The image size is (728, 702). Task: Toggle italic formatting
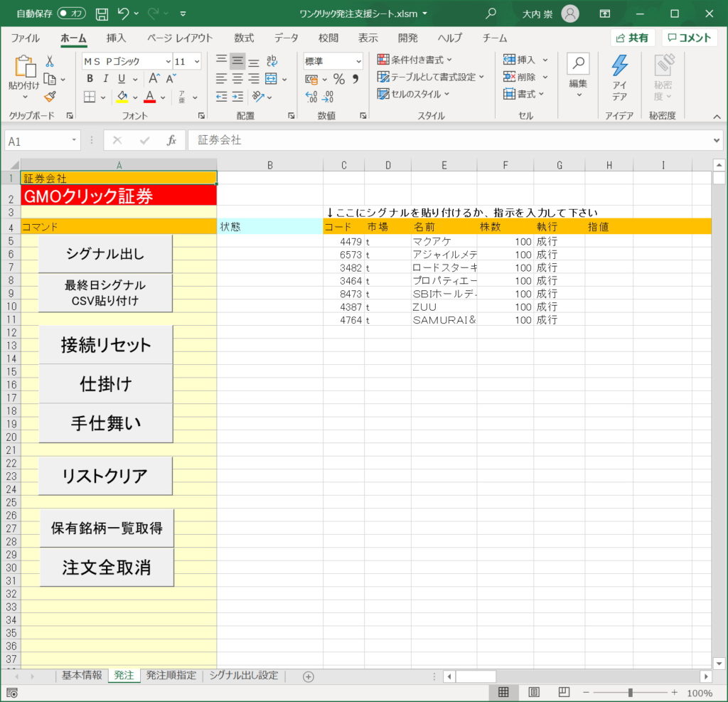pyautogui.click(x=106, y=78)
